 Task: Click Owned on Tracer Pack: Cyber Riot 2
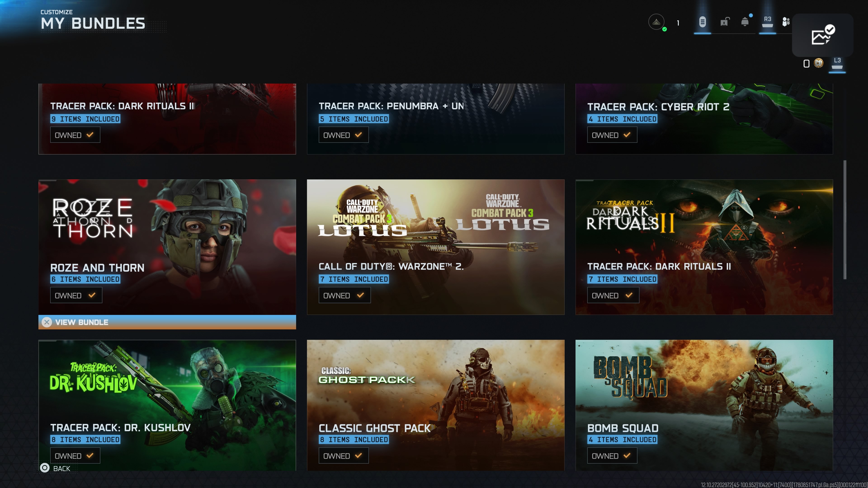pos(612,135)
